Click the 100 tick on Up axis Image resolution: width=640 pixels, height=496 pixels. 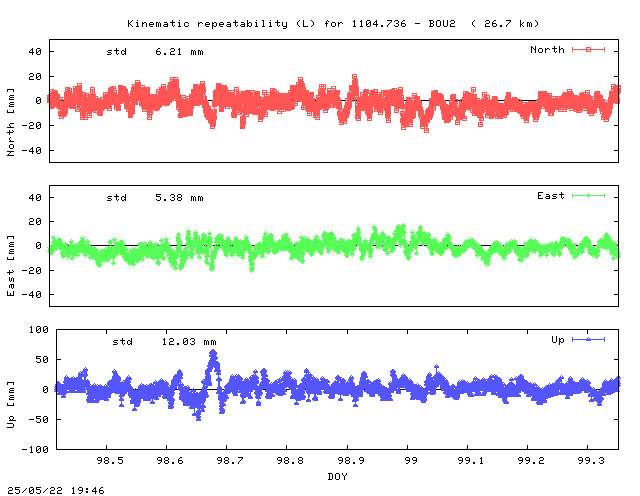pos(39,330)
